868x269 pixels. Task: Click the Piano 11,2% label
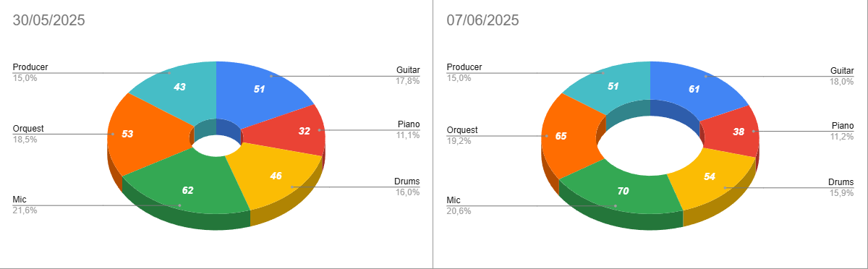point(842,130)
